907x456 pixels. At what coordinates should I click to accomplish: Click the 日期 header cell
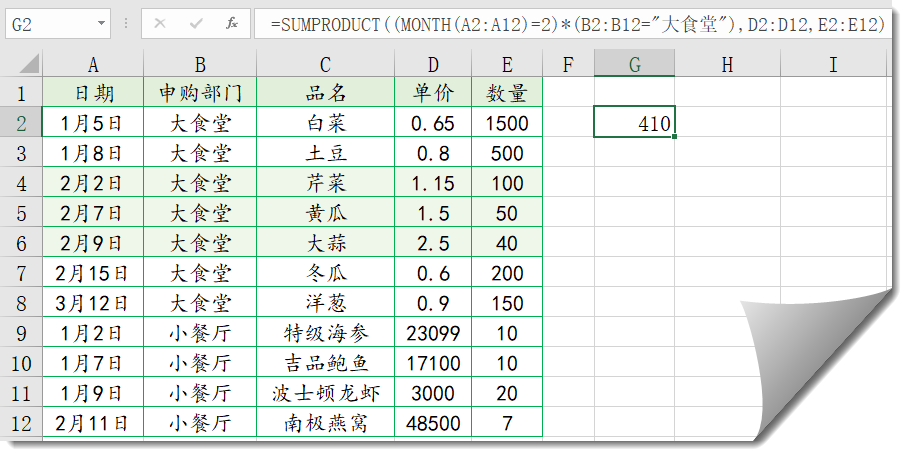point(93,93)
